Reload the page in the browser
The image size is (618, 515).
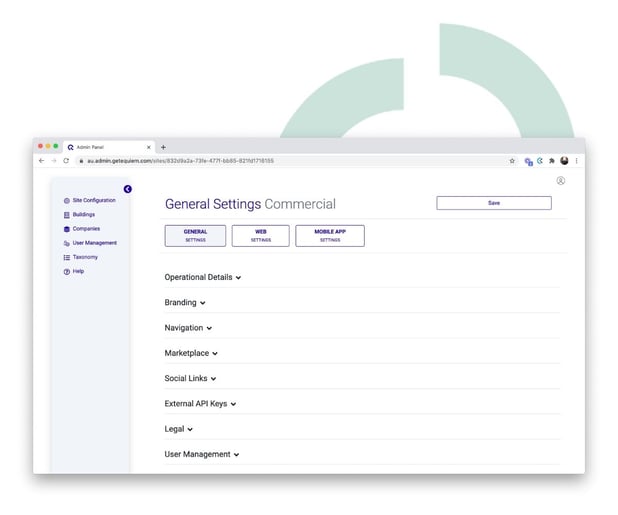pyautogui.click(x=66, y=160)
